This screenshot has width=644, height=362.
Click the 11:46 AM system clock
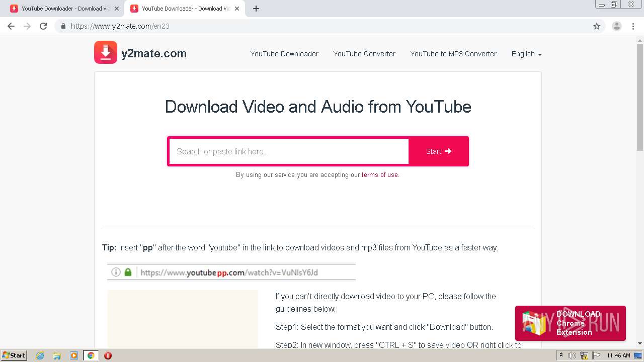click(x=618, y=355)
